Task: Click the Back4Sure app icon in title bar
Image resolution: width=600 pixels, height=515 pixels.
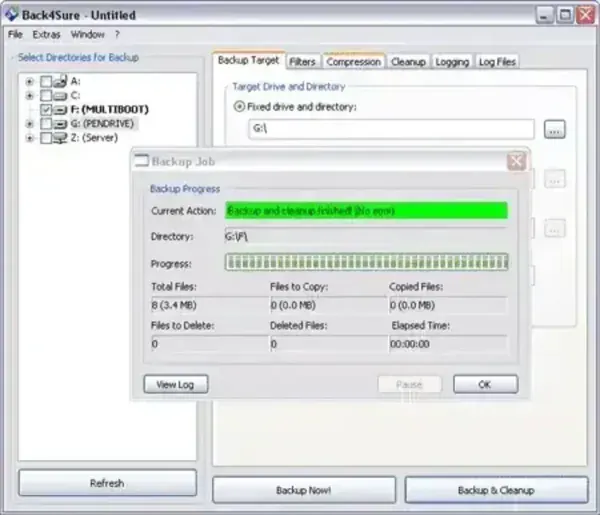Action: tap(11, 15)
